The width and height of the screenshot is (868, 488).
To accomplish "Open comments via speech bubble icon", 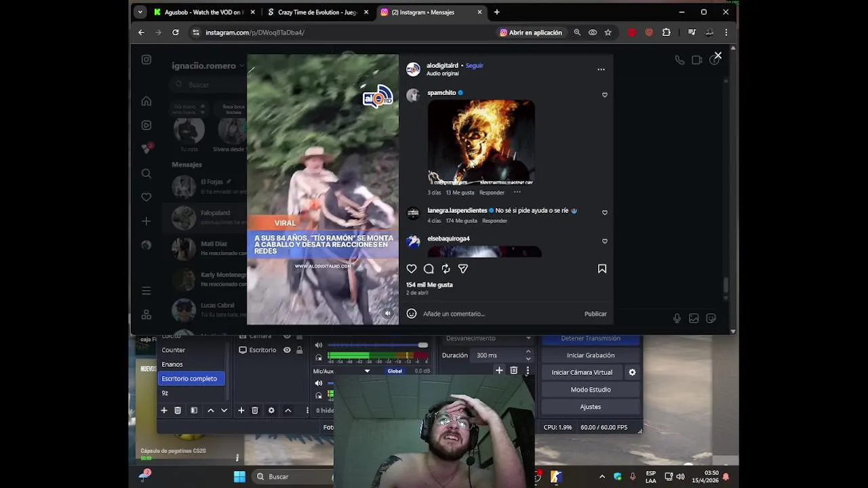I will tap(429, 269).
